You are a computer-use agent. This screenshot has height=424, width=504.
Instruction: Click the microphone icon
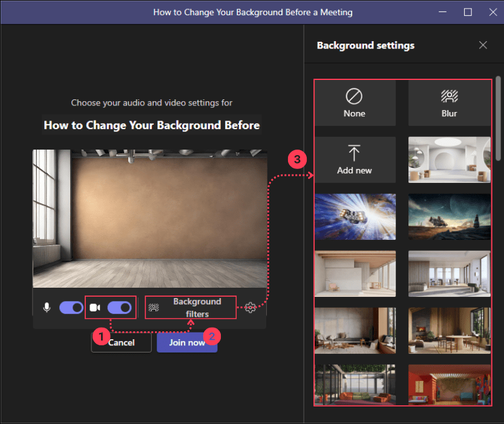coord(47,308)
